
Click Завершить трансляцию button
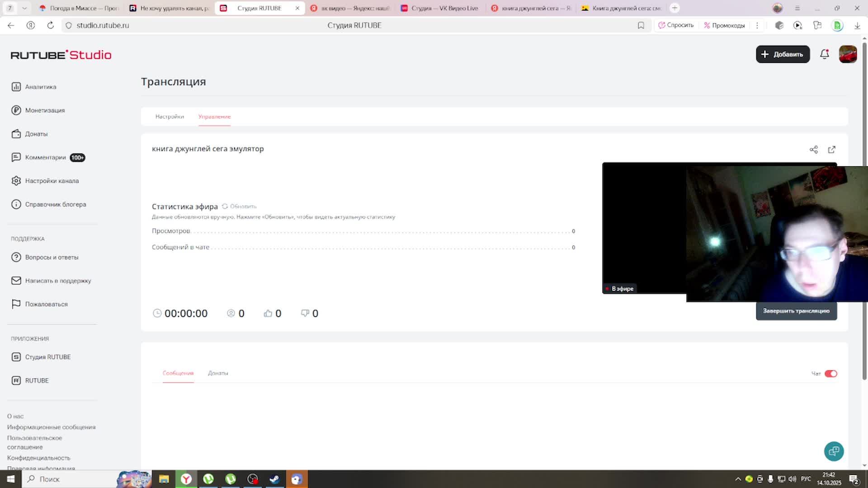(x=796, y=311)
